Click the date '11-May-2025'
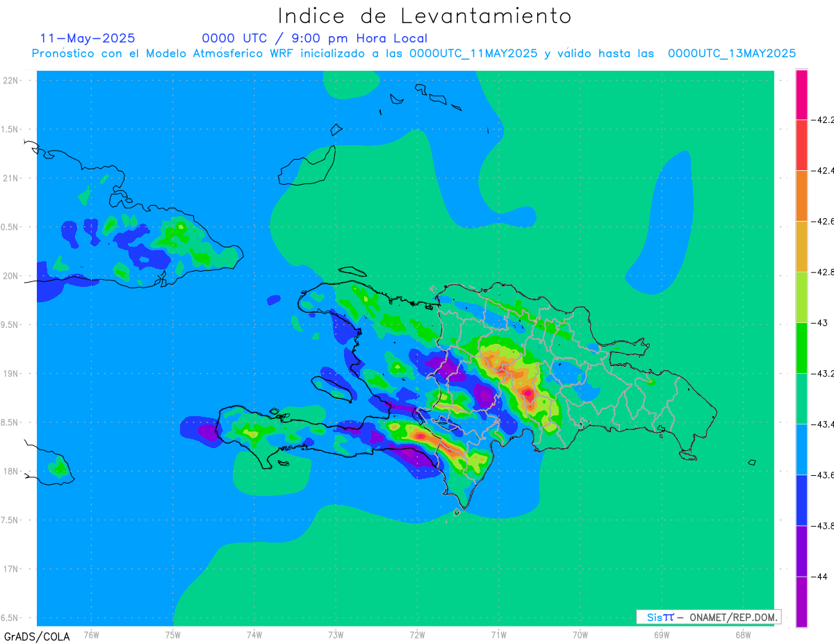This screenshot has width=834, height=644. tap(88, 38)
